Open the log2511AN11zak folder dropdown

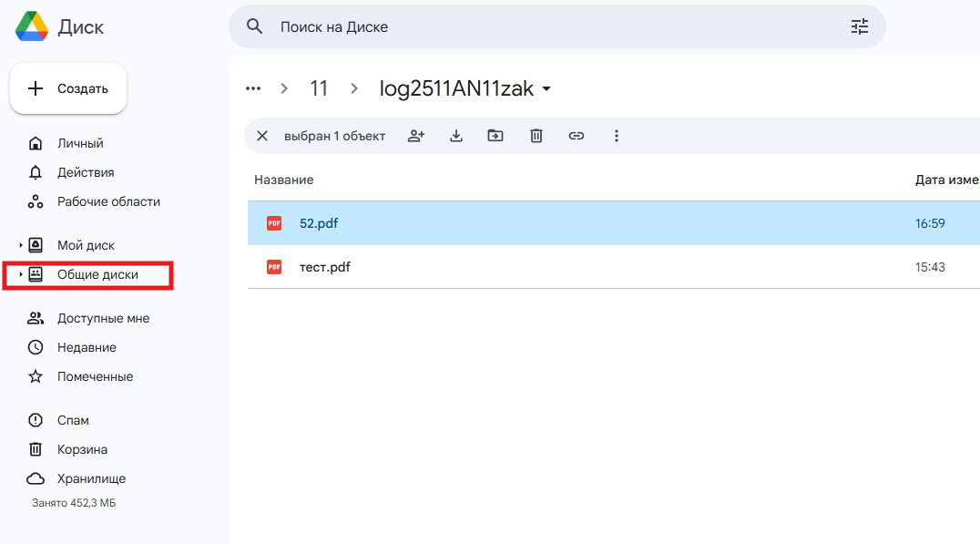(x=546, y=89)
